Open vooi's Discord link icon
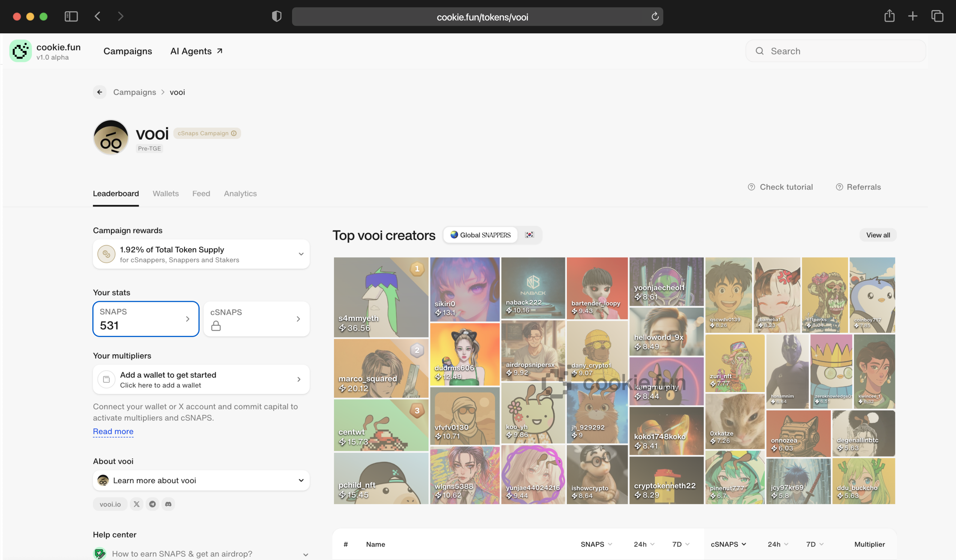 click(168, 504)
